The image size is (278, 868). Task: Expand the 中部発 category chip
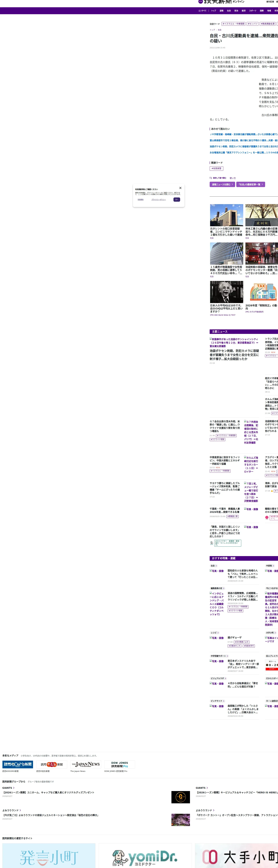[x=270, y=566]
